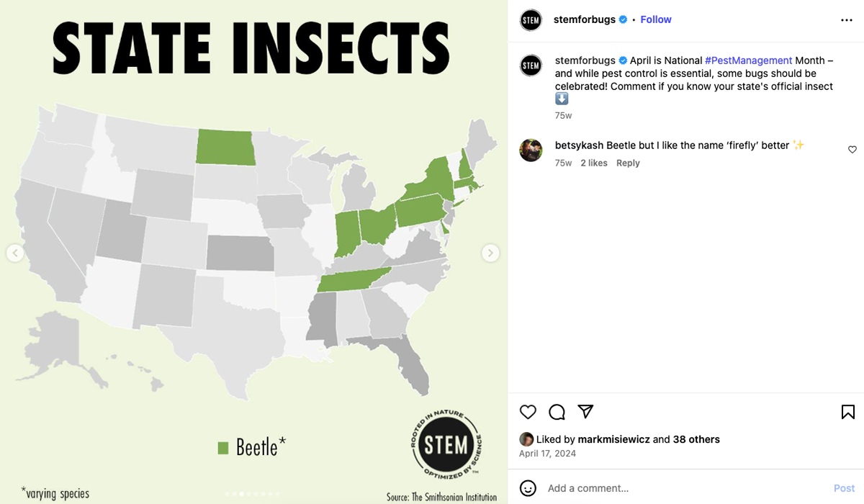Open emoji picker in comment box
864x504 pixels.
coord(528,488)
